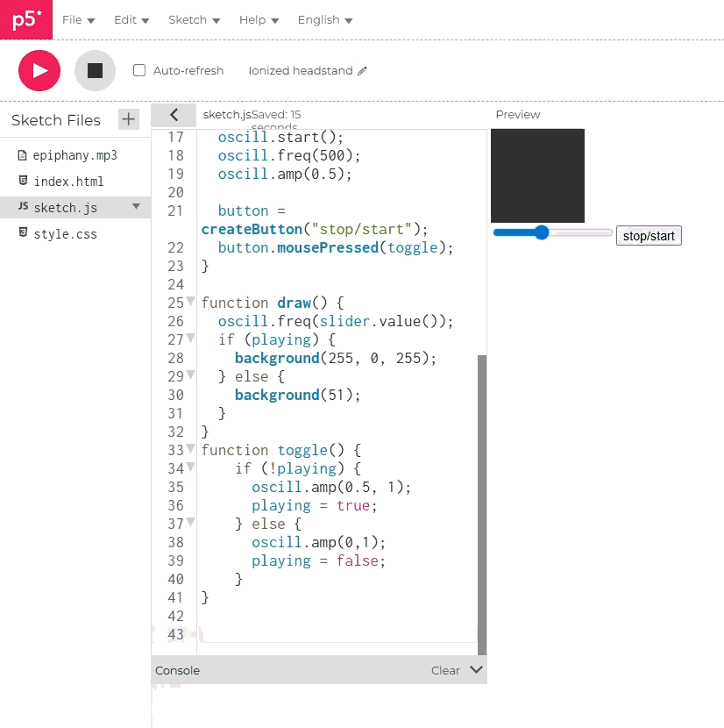Fold code at line 33 toggle function

coord(190,448)
